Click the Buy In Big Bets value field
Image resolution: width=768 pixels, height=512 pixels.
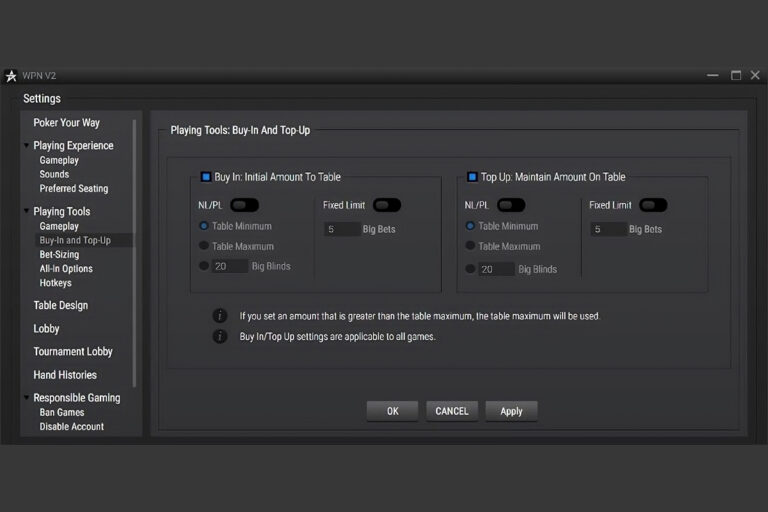pyautogui.click(x=342, y=229)
